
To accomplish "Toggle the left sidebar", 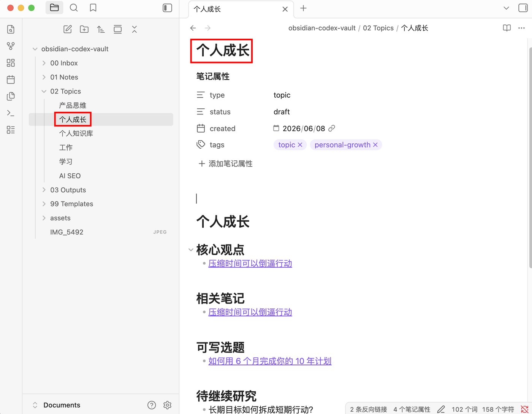I will point(168,8).
